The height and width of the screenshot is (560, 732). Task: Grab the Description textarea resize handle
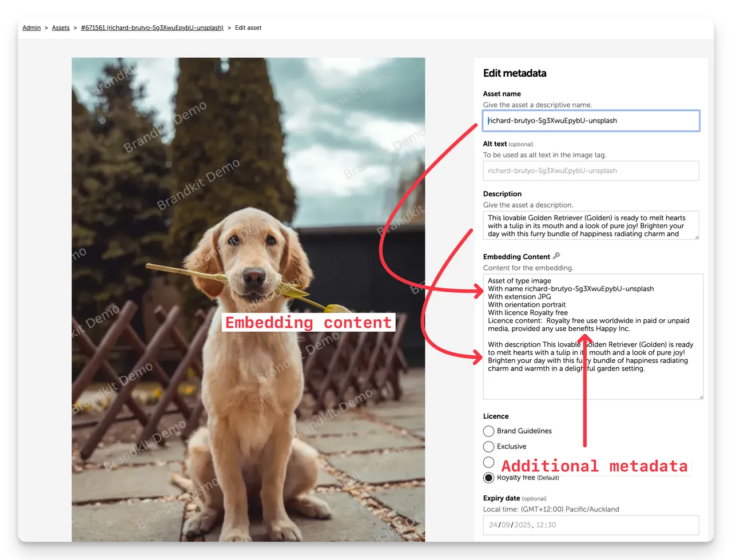pos(696,236)
